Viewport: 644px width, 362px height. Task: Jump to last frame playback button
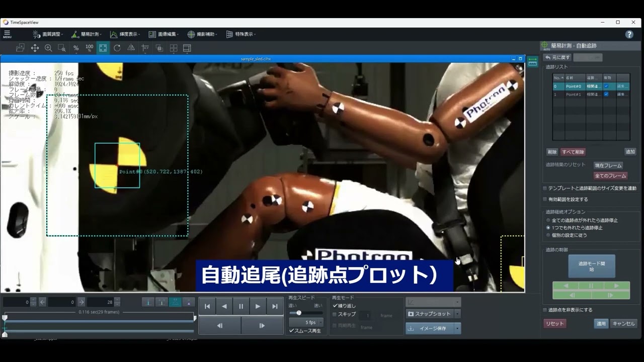pyautogui.click(x=275, y=306)
